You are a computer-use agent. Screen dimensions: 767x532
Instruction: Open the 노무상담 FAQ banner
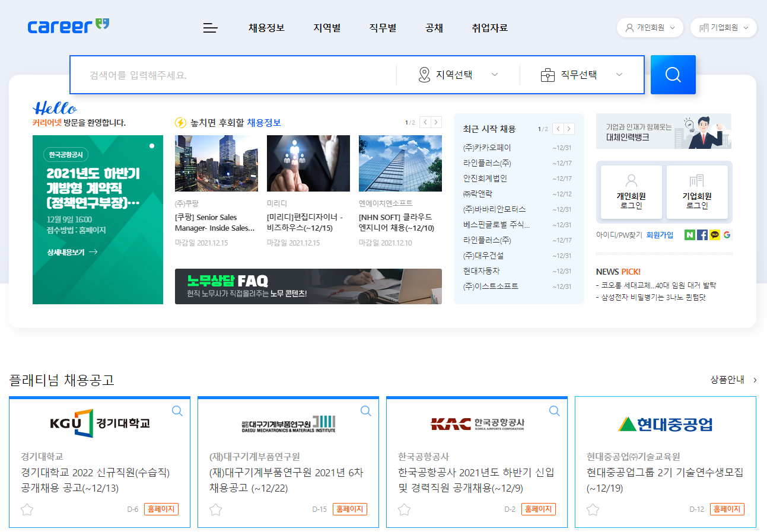coord(308,286)
